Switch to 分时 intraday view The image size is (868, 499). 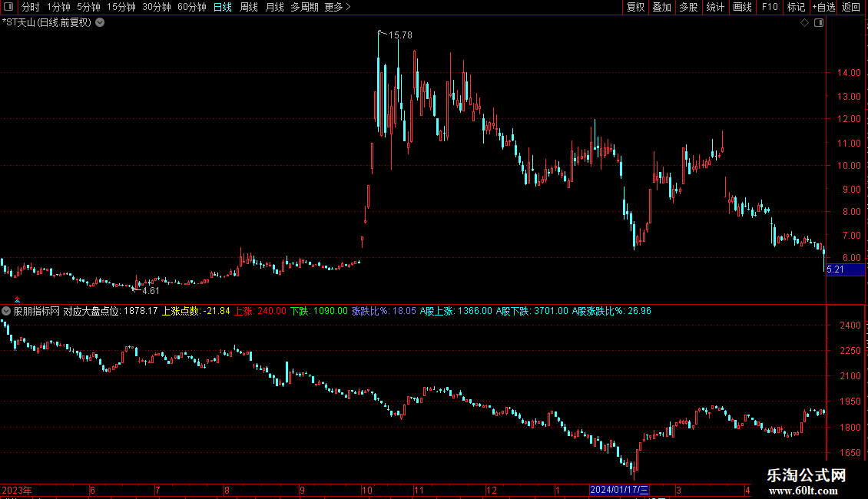coord(31,7)
